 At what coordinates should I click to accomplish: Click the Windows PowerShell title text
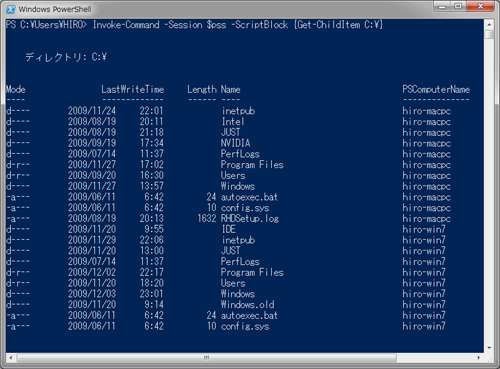(x=55, y=9)
